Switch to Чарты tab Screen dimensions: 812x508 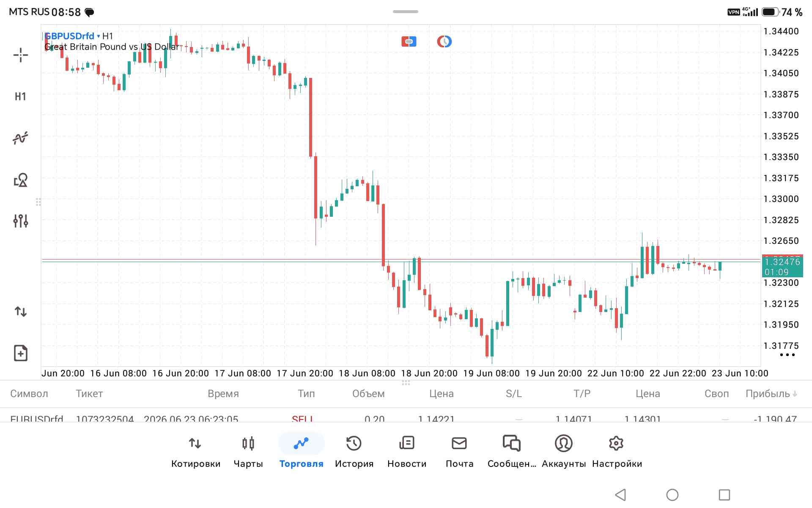(248, 452)
